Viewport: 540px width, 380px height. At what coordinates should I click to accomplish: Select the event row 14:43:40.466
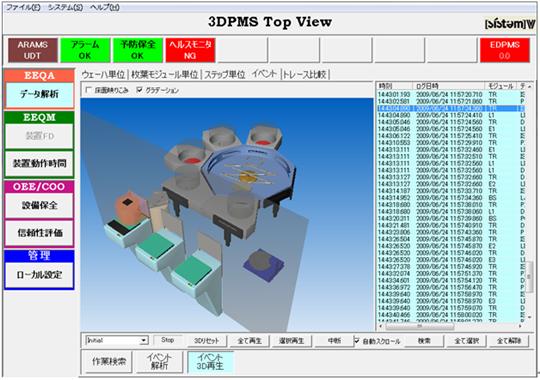(450, 315)
